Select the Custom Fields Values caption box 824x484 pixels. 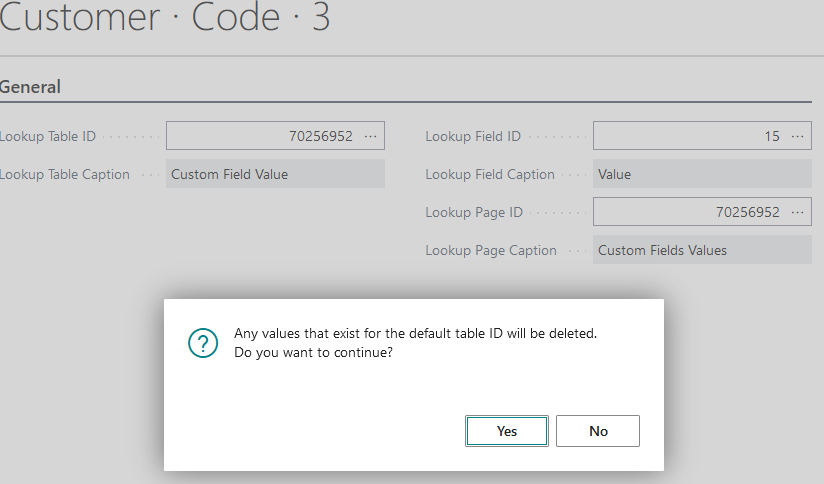coord(701,250)
